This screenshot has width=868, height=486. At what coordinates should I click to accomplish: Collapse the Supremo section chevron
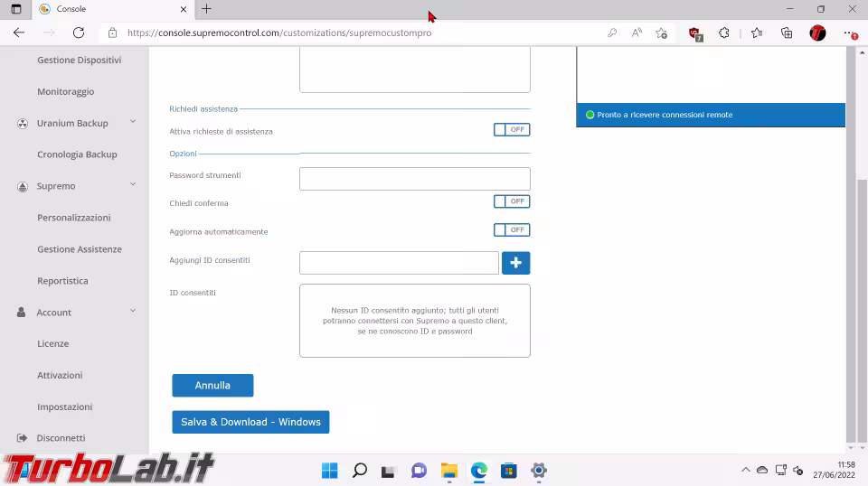(133, 184)
